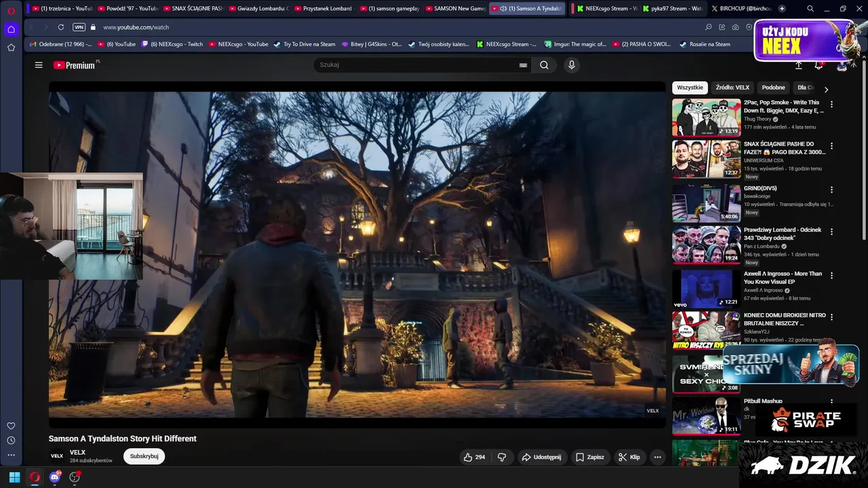
Task: Open Prawdziwy Lombard Odcinek 343 title
Action: click(x=783, y=234)
